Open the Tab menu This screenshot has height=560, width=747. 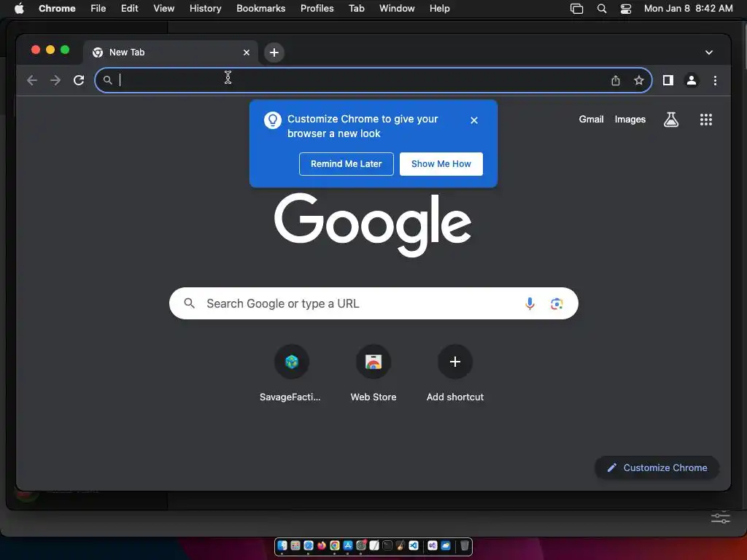(356, 9)
